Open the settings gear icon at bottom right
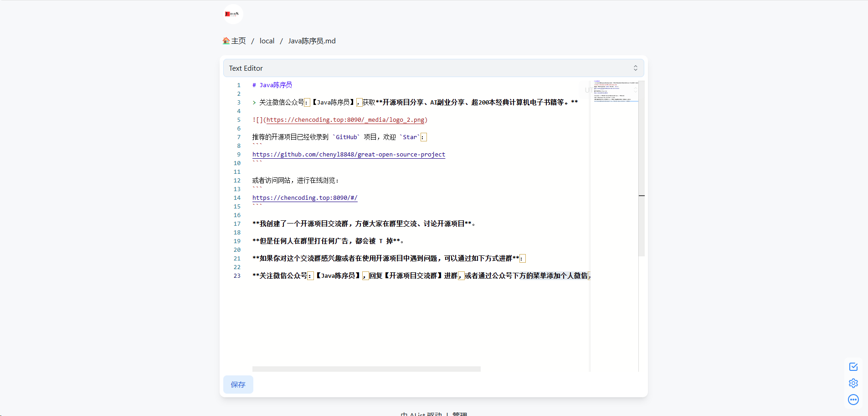868x416 pixels. pos(853,383)
